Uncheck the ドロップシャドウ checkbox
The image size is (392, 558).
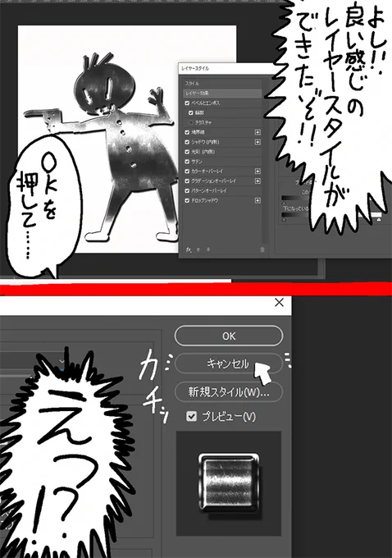pos(187,200)
